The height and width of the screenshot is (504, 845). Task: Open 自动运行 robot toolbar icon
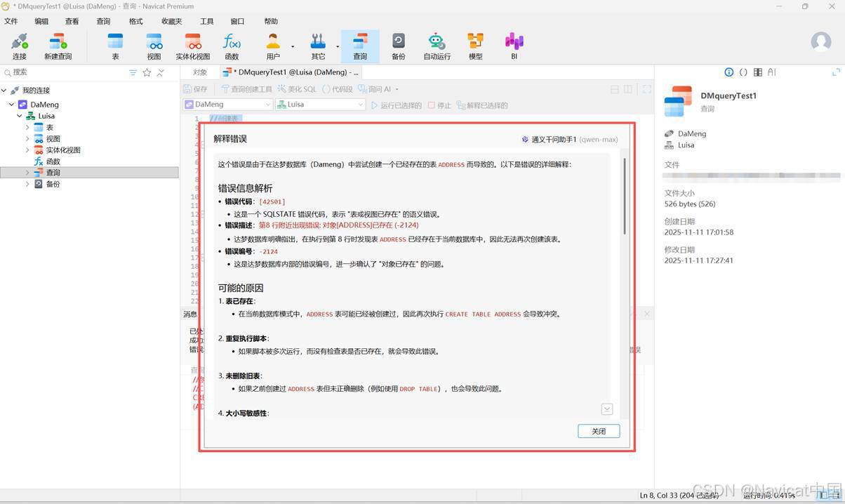click(x=437, y=46)
